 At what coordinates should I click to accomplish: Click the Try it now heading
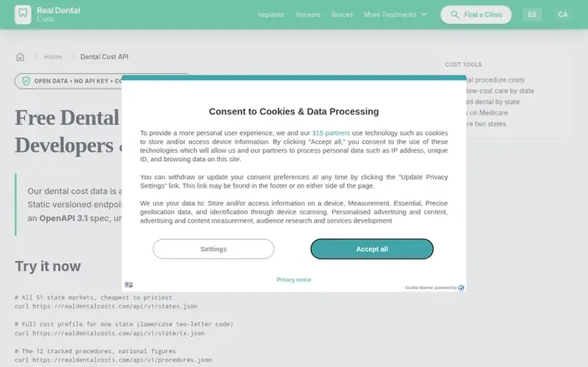(x=48, y=266)
